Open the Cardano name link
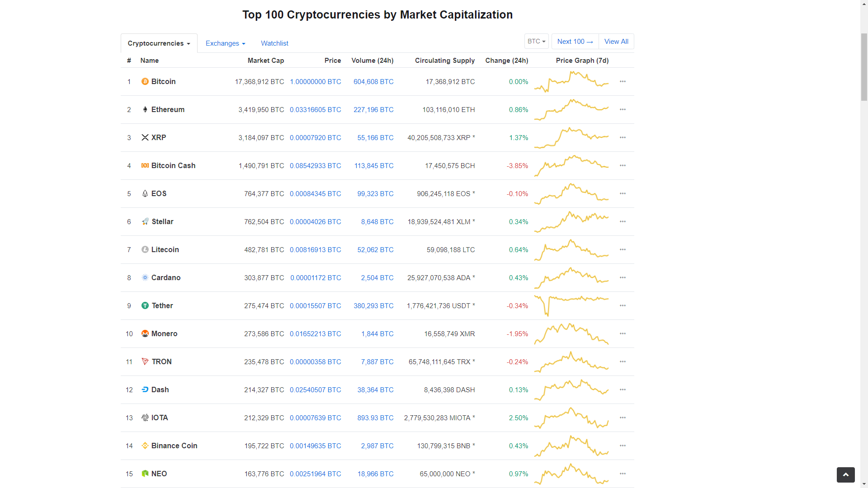The image size is (868, 488). [x=166, y=277]
